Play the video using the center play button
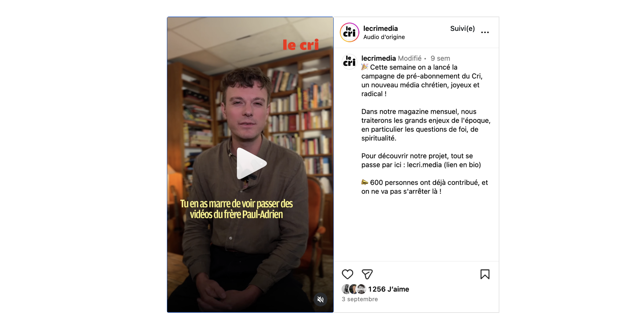644x328 pixels. pos(251,164)
